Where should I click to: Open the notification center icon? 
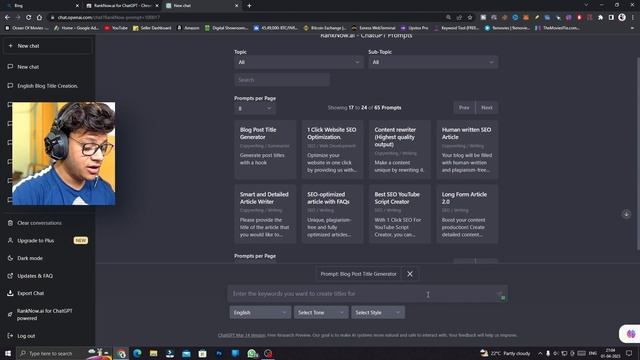pyautogui.click(x=629, y=353)
